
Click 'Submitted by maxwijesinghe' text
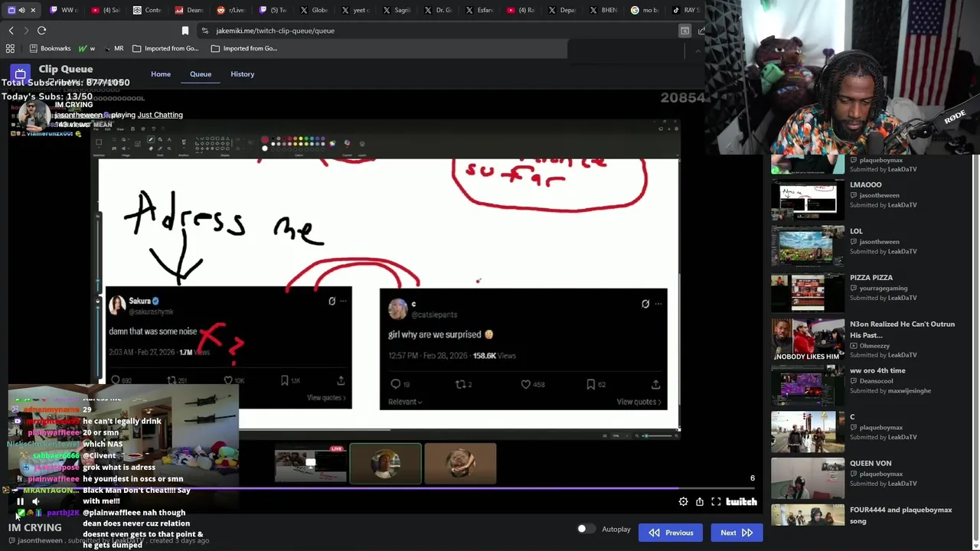point(890,391)
